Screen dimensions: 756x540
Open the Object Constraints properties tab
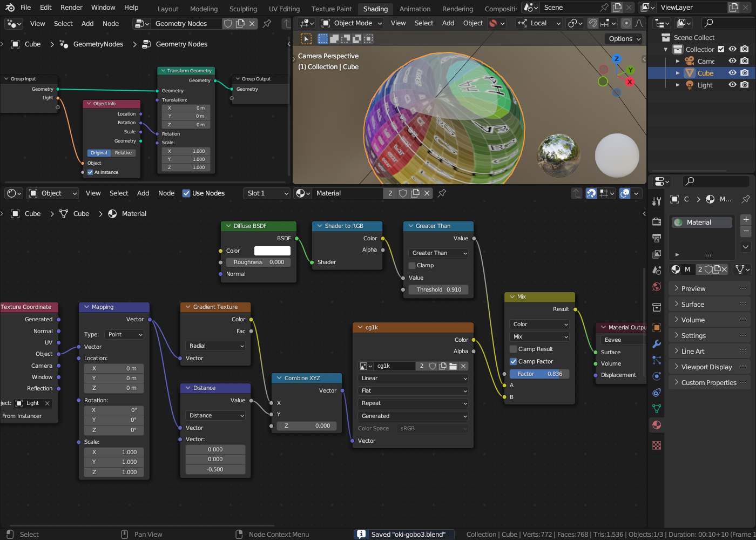pos(657,393)
